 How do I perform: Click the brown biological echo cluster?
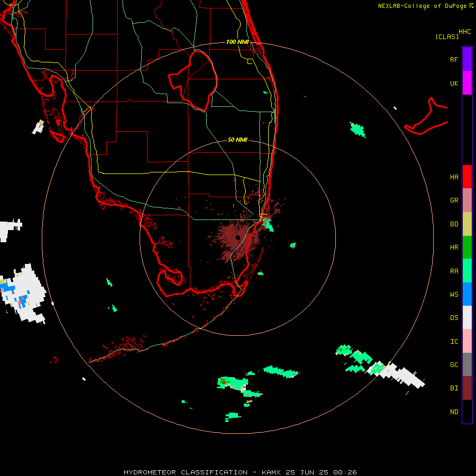[237, 239]
